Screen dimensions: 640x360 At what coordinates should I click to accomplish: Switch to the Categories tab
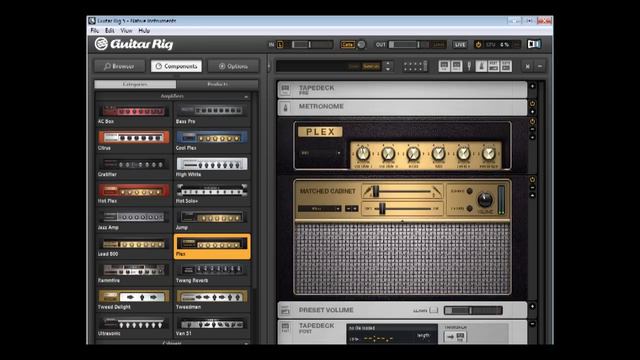tap(135, 84)
